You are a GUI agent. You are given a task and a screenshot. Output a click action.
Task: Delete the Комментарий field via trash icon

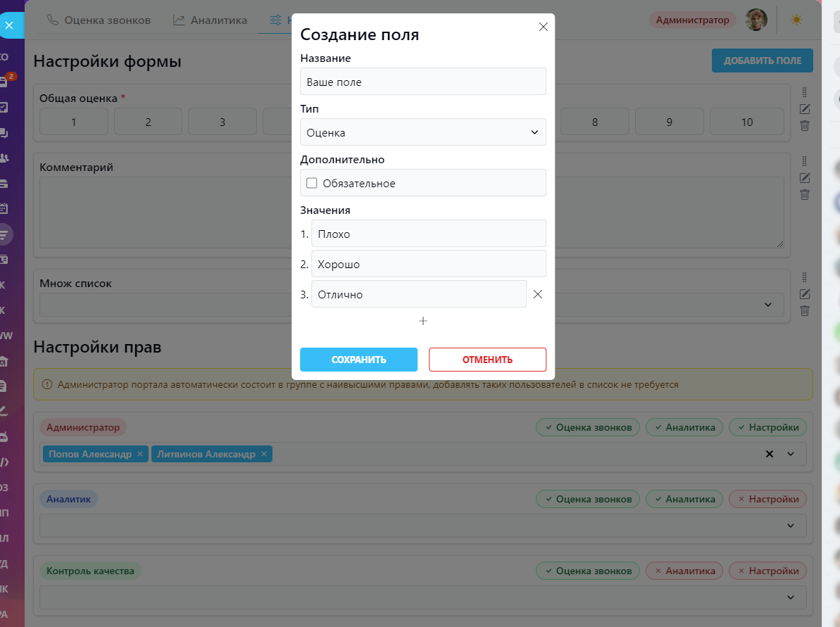[x=805, y=195]
